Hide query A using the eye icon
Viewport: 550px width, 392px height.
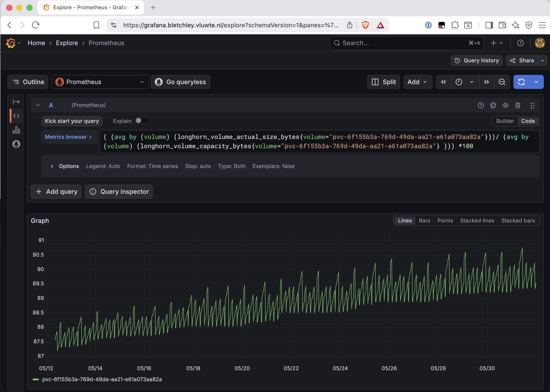(x=505, y=105)
